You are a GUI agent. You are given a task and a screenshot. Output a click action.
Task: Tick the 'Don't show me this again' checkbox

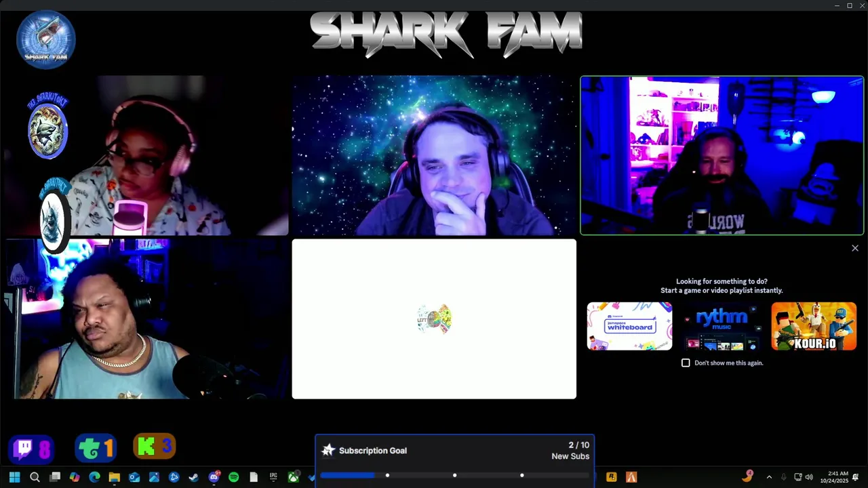(x=686, y=363)
